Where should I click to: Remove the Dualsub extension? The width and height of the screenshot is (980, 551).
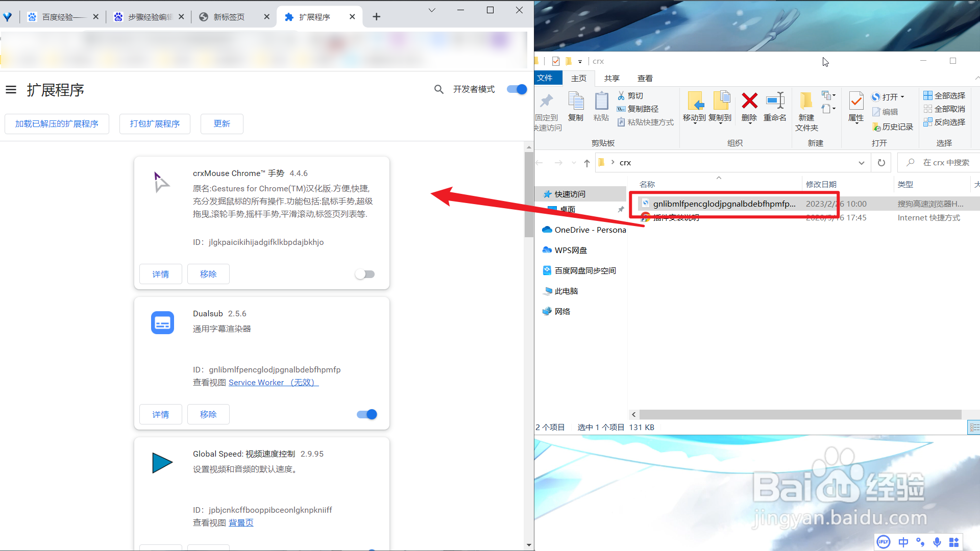tap(208, 415)
